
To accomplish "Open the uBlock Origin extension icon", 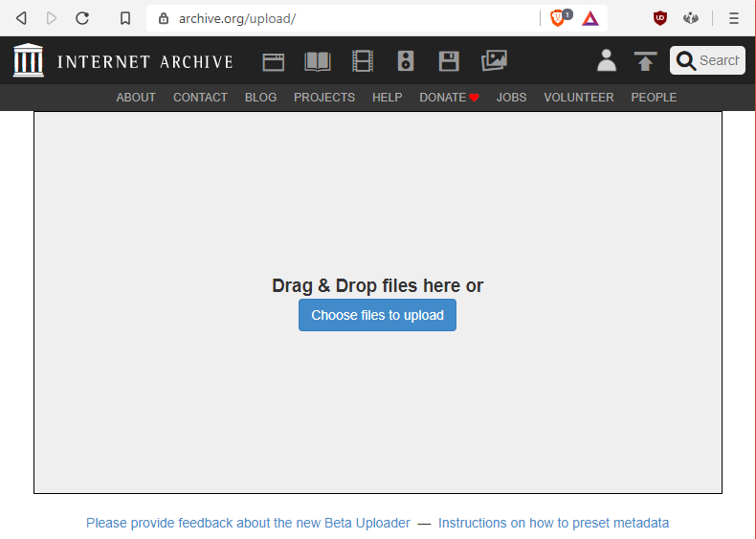I will click(660, 18).
